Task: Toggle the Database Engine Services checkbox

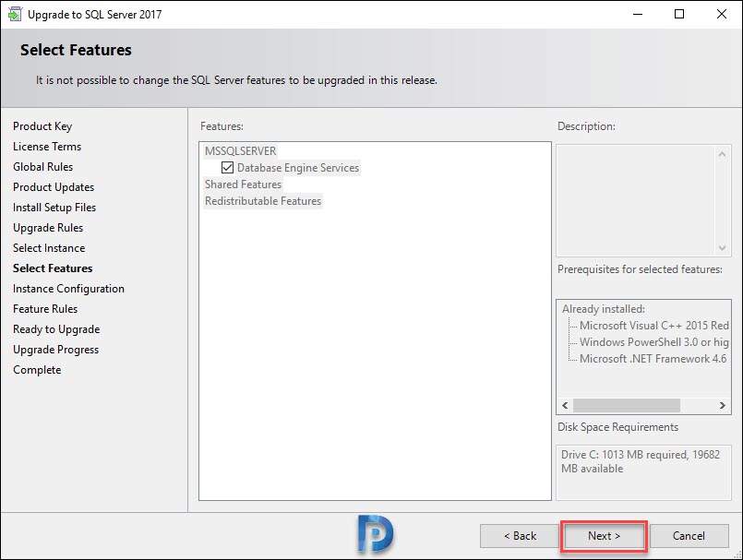Action: pos(227,167)
